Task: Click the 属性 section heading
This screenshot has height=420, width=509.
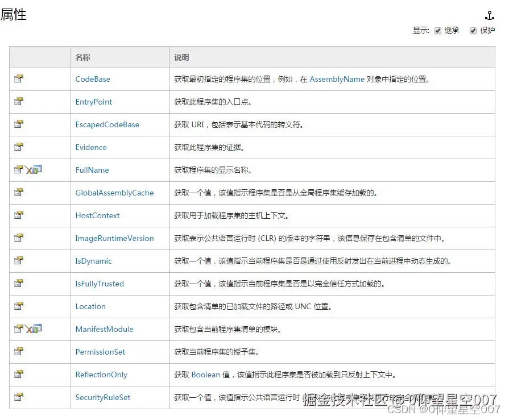Action: click(14, 15)
